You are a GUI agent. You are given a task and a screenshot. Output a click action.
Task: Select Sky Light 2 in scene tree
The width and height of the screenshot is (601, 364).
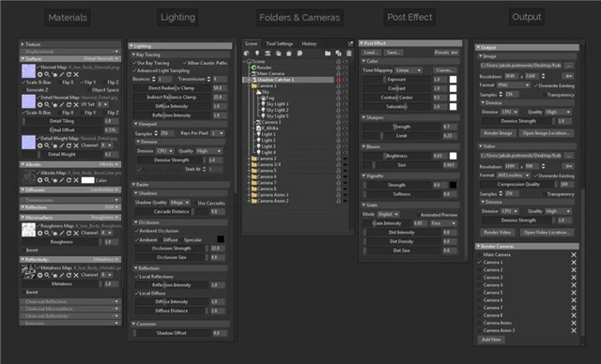tap(278, 110)
